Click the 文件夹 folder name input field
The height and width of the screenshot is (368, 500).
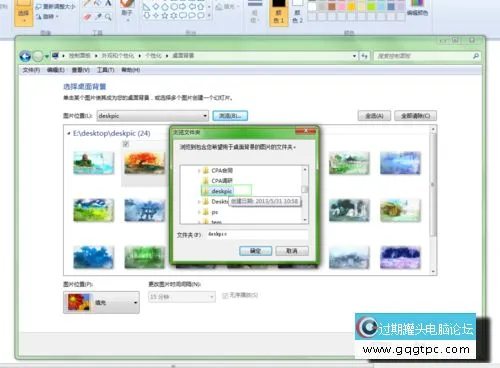(257, 234)
